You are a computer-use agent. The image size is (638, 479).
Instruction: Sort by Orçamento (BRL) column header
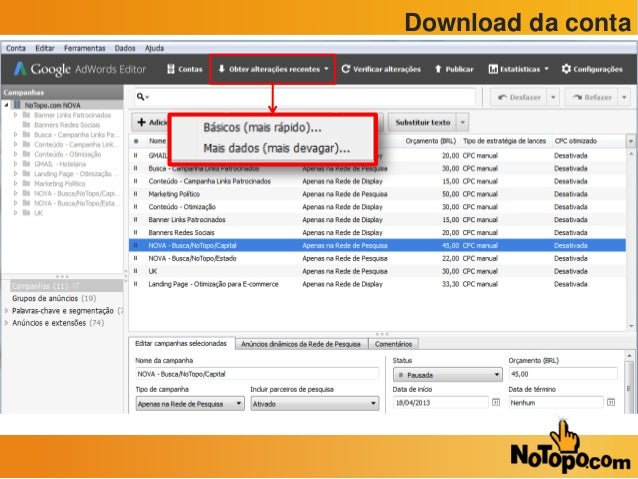coord(430,141)
